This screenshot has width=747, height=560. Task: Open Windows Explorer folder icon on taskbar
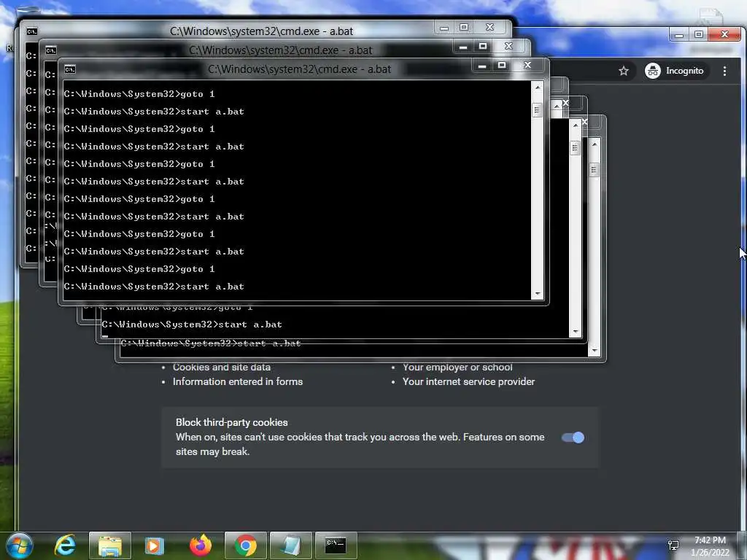pyautogui.click(x=109, y=545)
